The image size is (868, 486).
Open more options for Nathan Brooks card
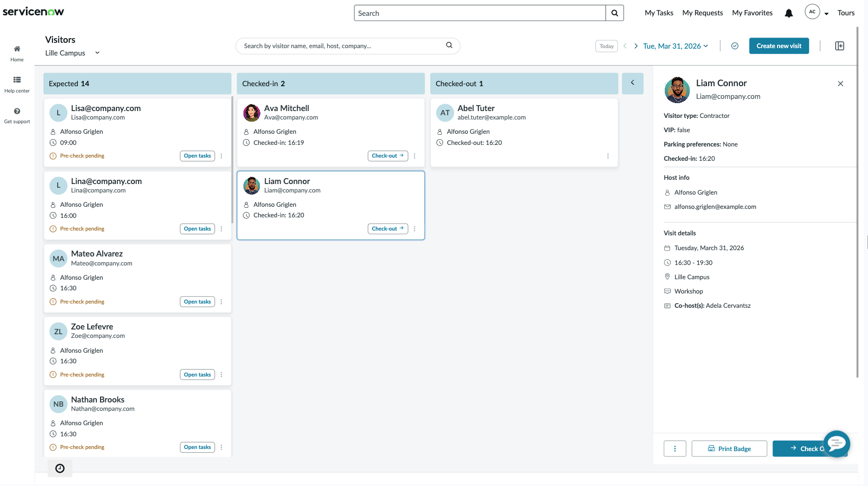click(221, 447)
